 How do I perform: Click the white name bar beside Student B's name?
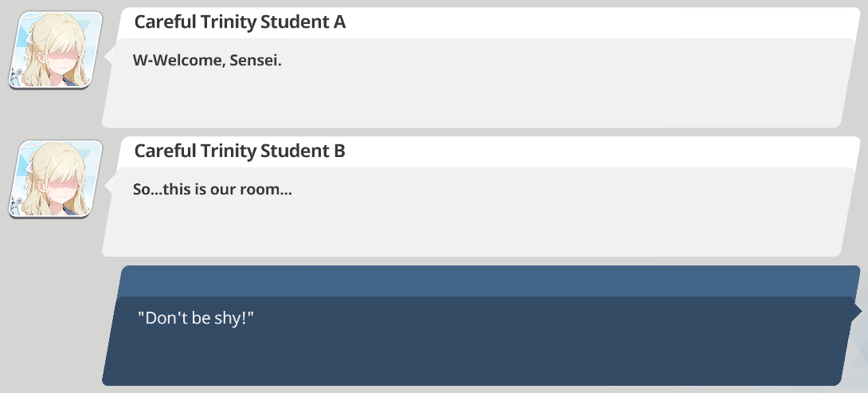point(597,151)
